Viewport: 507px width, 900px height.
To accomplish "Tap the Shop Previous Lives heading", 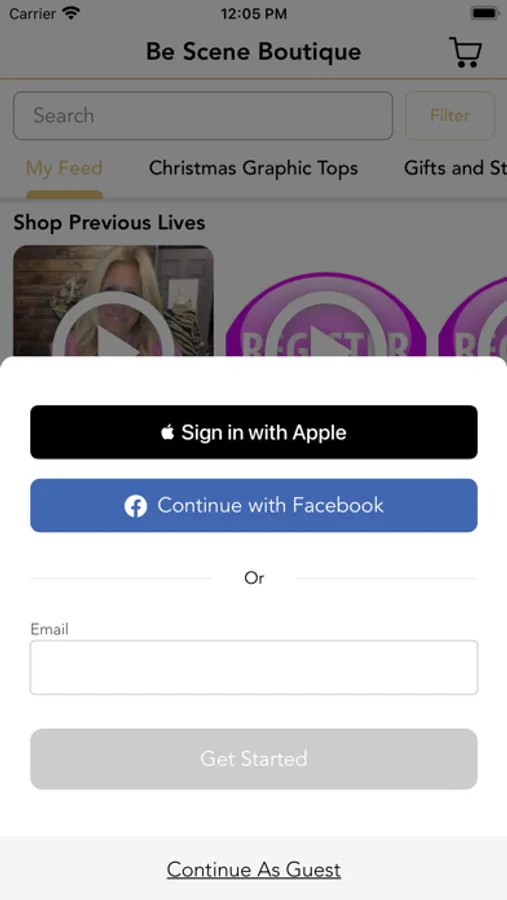I will 109,223.
